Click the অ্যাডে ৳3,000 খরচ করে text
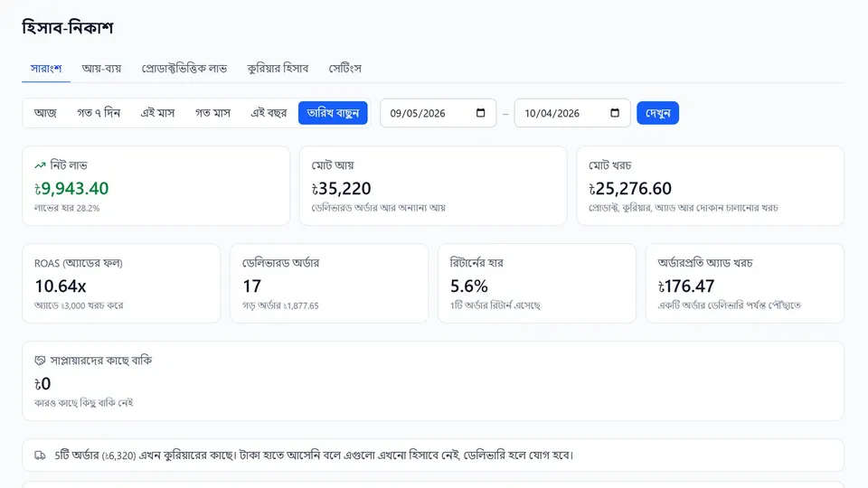 point(79,305)
